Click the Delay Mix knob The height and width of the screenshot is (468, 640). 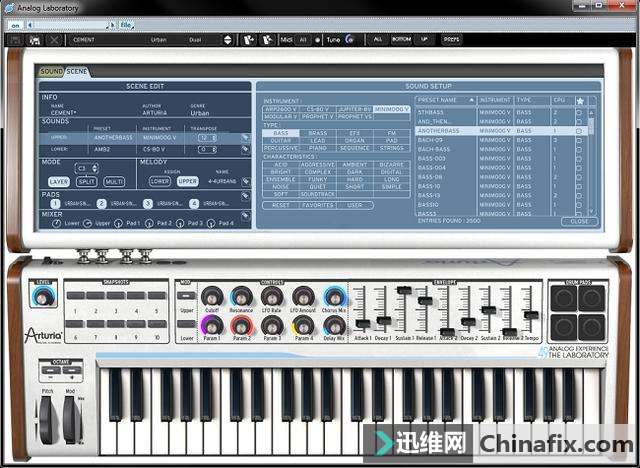(334, 326)
